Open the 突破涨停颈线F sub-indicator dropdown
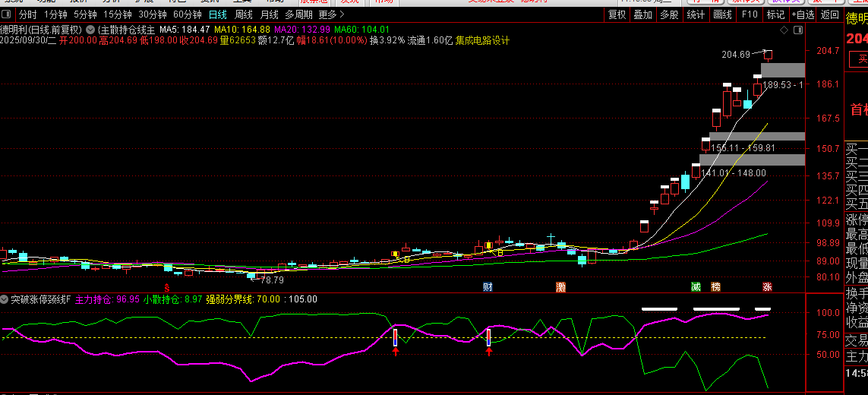Screen dimensions: 868x395 point(5,299)
